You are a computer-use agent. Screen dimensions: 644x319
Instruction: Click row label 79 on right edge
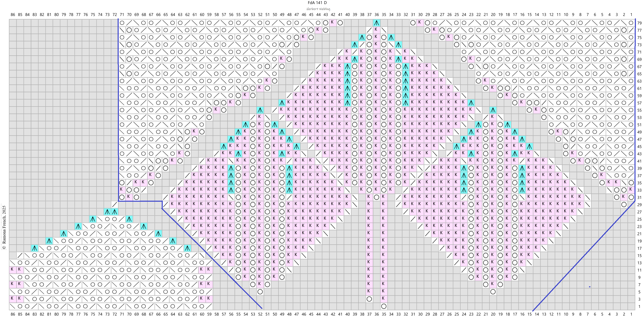(x=639, y=23)
